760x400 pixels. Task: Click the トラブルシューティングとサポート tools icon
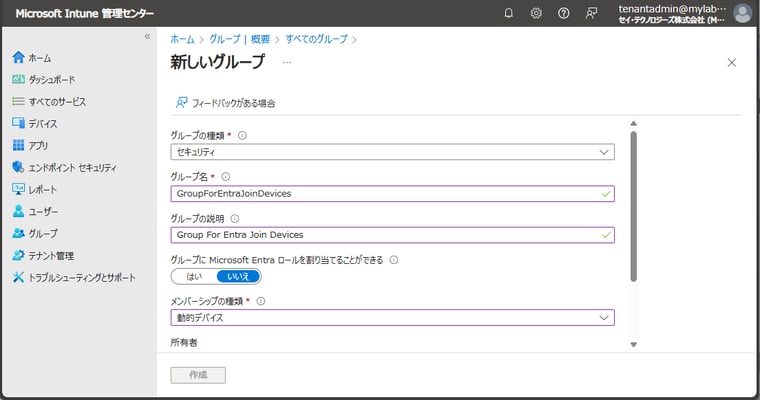(x=18, y=277)
